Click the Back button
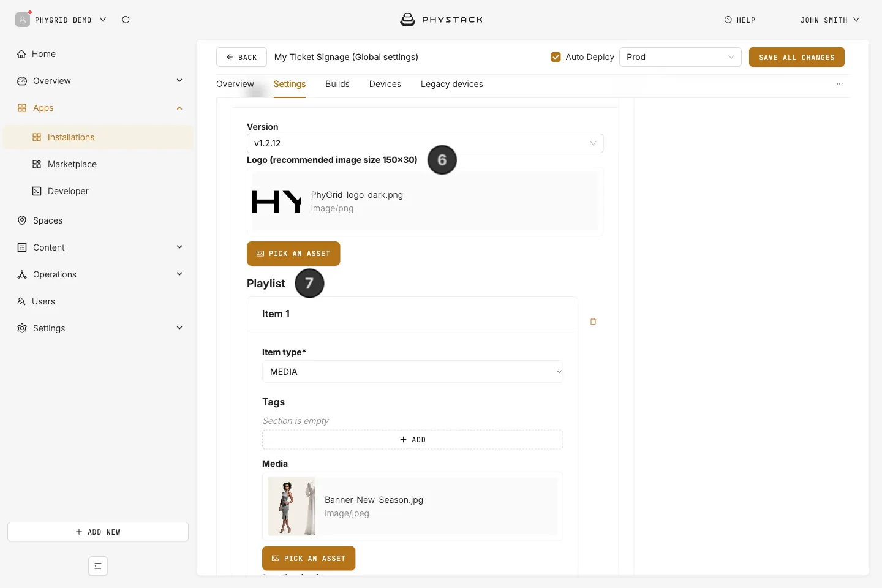882x588 pixels. [x=241, y=57]
